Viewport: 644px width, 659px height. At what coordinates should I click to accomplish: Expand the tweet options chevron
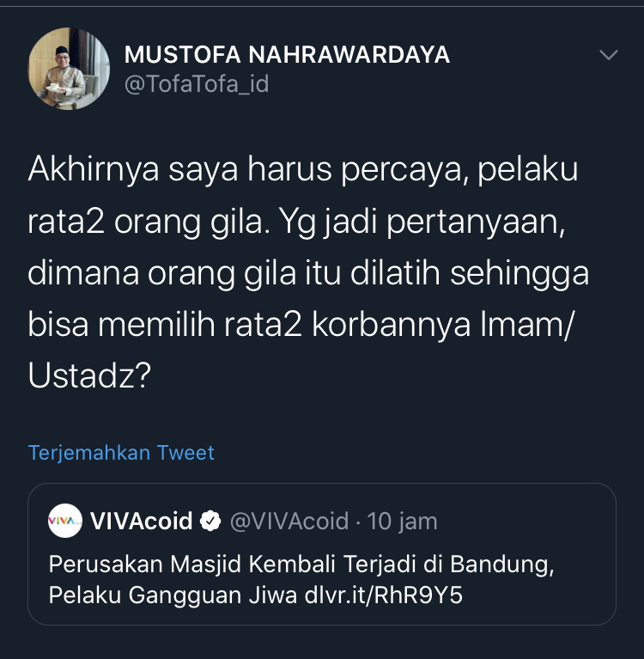pos(608,55)
